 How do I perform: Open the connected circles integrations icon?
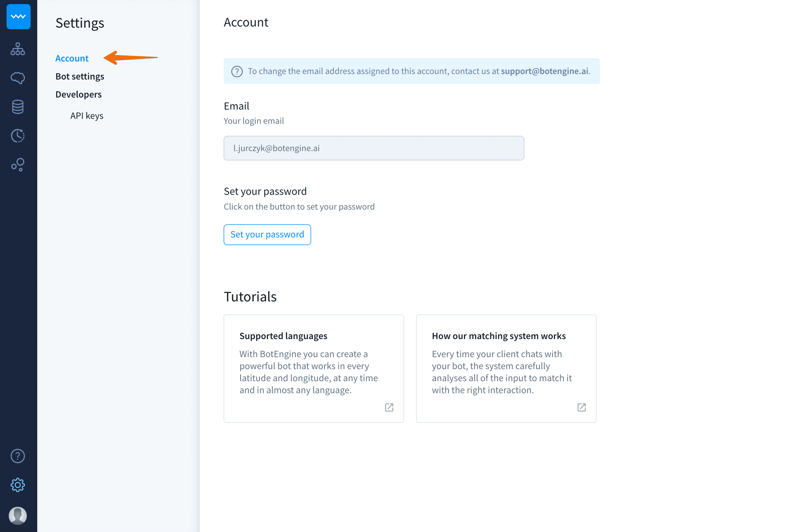pos(18,165)
